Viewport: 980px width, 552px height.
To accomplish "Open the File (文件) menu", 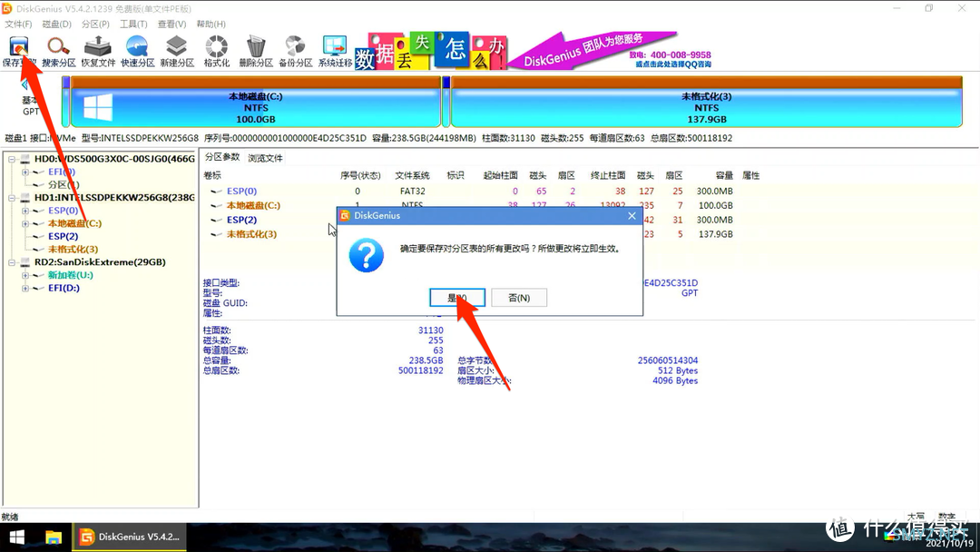I will tap(18, 24).
